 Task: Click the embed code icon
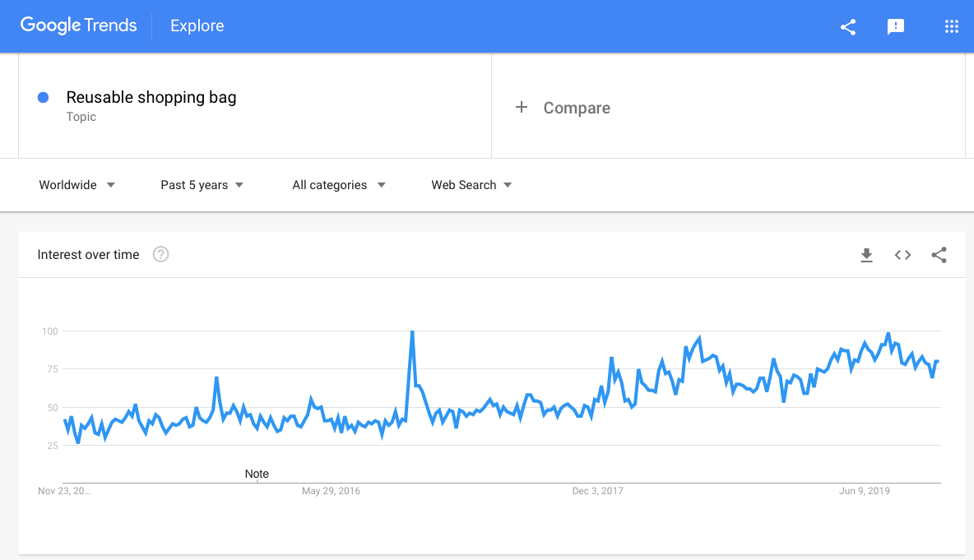pyautogui.click(x=902, y=255)
